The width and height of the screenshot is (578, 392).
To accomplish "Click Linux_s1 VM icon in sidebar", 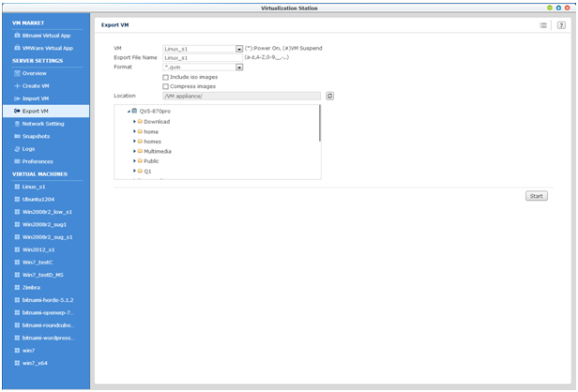I will tap(17, 187).
